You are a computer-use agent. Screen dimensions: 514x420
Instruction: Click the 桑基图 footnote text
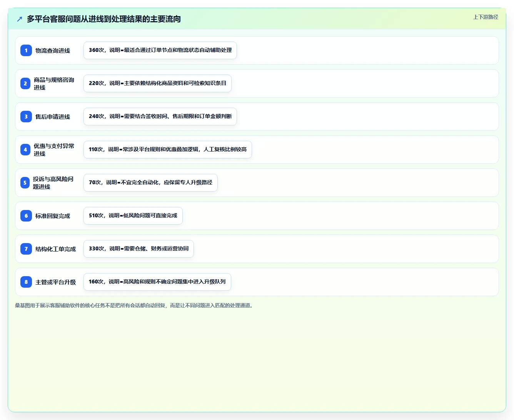pyautogui.click(x=135, y=305)
